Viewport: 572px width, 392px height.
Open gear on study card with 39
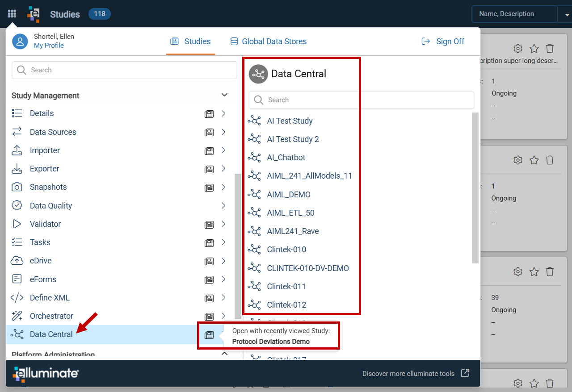518,271
